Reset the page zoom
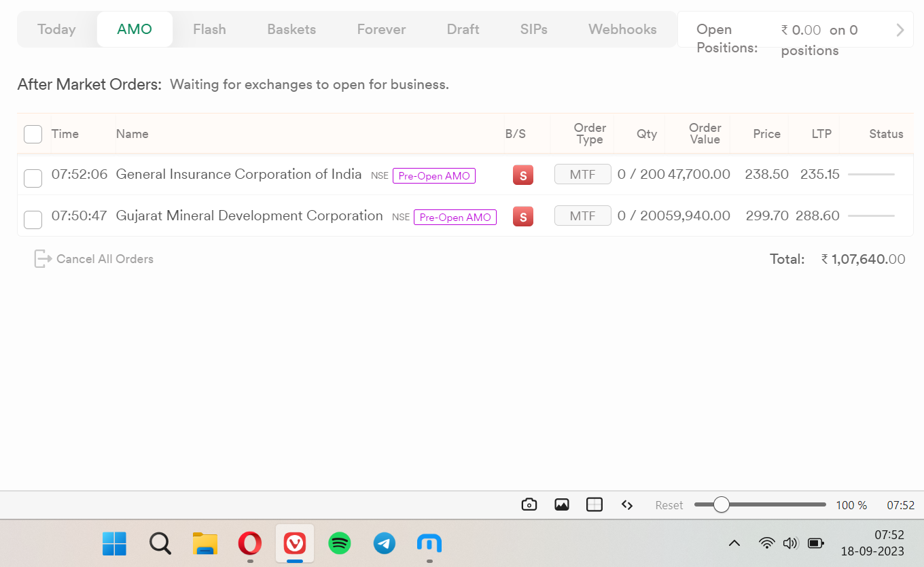Viewport: 924px width, 567px height. (669, 505)
